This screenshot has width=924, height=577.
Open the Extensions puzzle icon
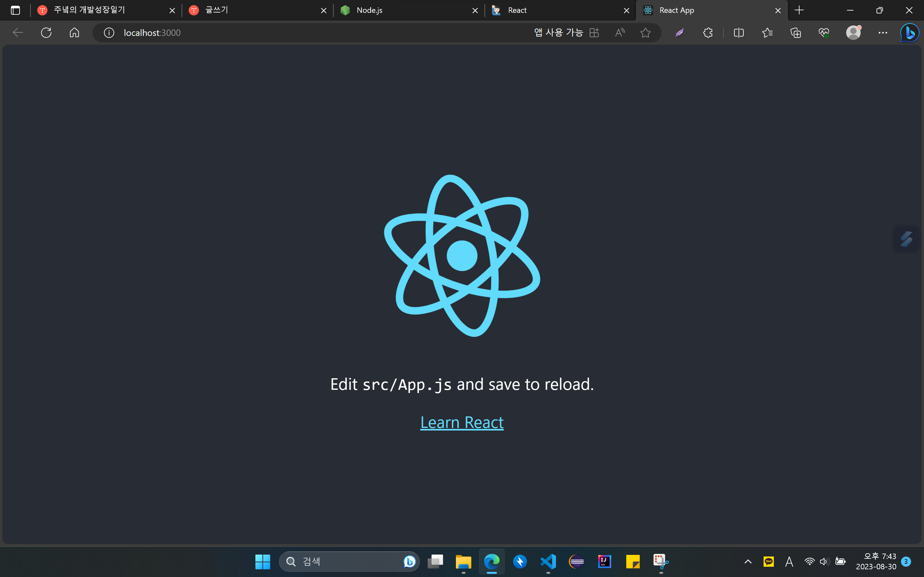point(707,33)
